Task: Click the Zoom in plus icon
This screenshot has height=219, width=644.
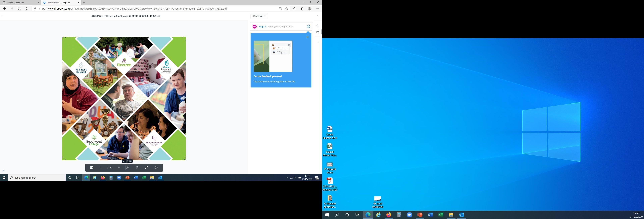Action: pos(137,168)
